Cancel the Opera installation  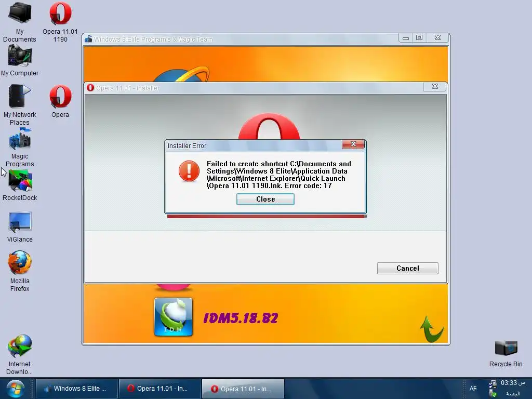(x=407, y=269)
